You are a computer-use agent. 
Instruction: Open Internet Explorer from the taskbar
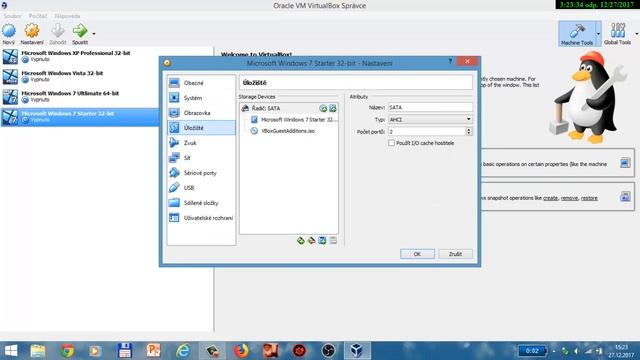pyautogui.click(x=183, y=351)
